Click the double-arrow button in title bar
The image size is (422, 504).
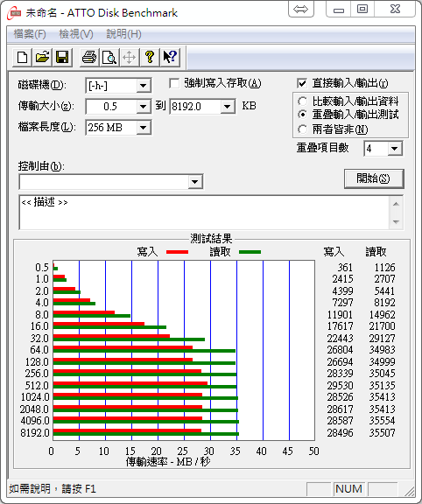(301, 10)
